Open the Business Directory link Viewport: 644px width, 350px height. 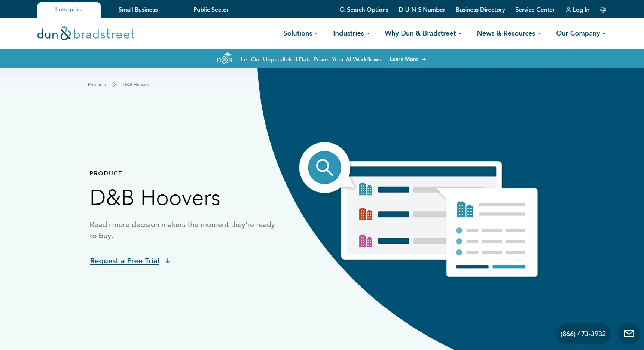coord(480,10)
